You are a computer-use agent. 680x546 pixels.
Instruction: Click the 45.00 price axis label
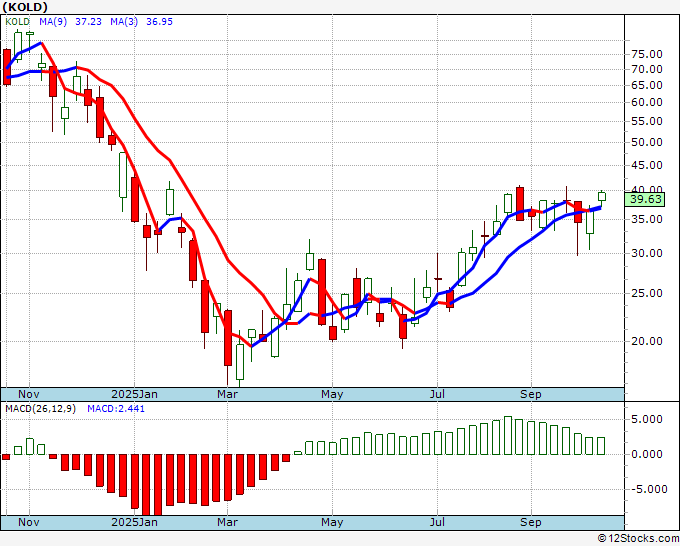coord(647,165)
